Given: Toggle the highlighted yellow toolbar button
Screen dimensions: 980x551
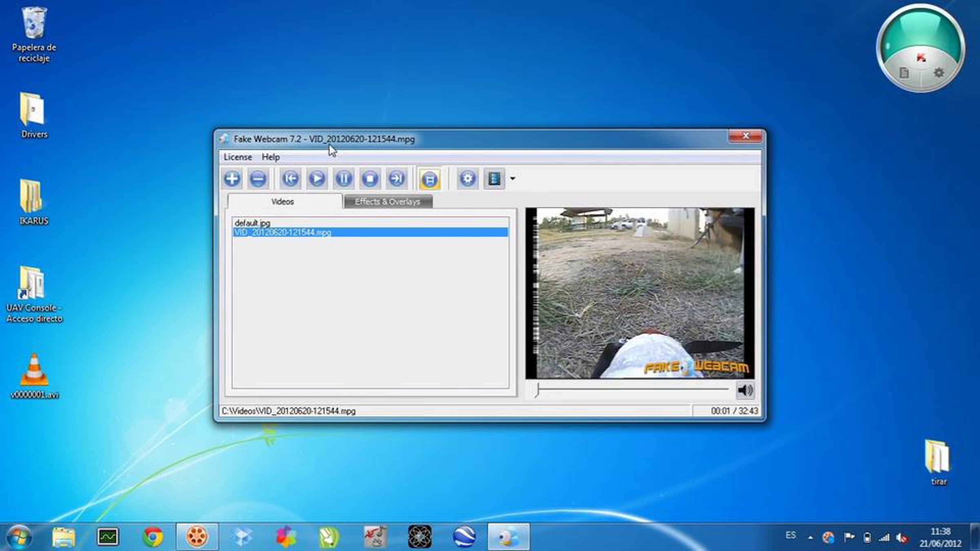Looking at the screenshot, I should [x=430, y=179].
